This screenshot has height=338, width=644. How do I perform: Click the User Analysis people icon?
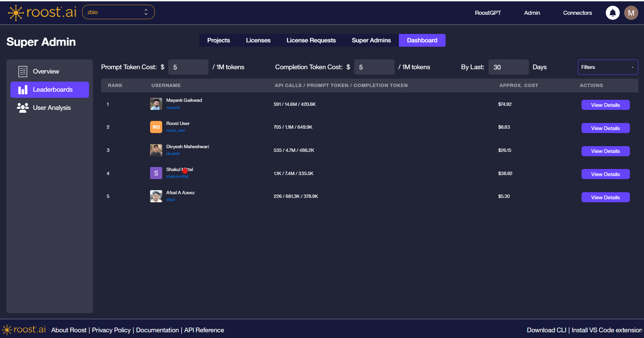coord(22,108)
